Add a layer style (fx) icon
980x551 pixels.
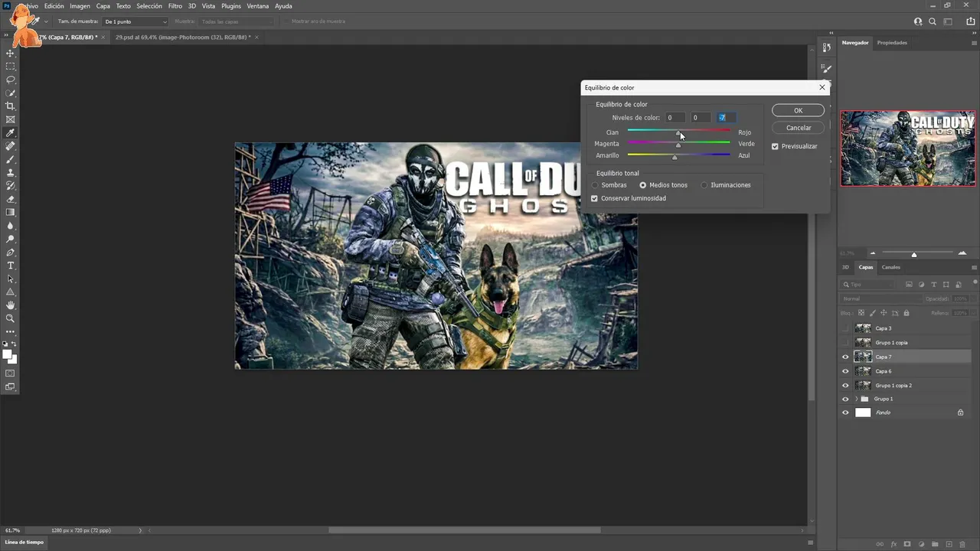pyautogui.click(x=893, y=544)
